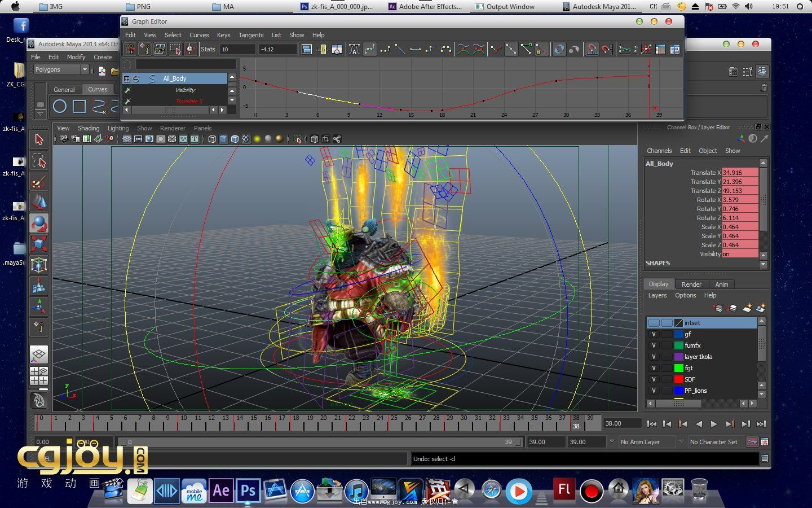Viewport: 812px width, 508px height.
Task: Click the Insert Keys tool in Graph Editor
Action: tap(145, 49)
